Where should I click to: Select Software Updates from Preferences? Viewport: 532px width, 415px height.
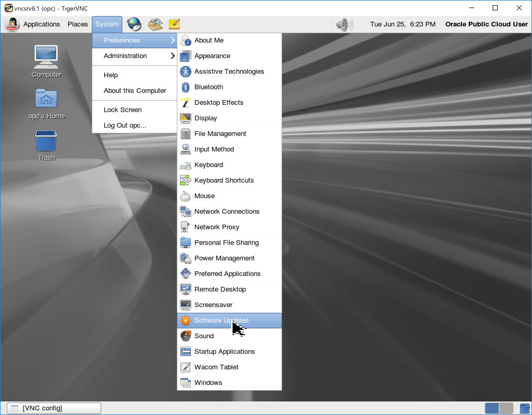[x=221, y=320]
